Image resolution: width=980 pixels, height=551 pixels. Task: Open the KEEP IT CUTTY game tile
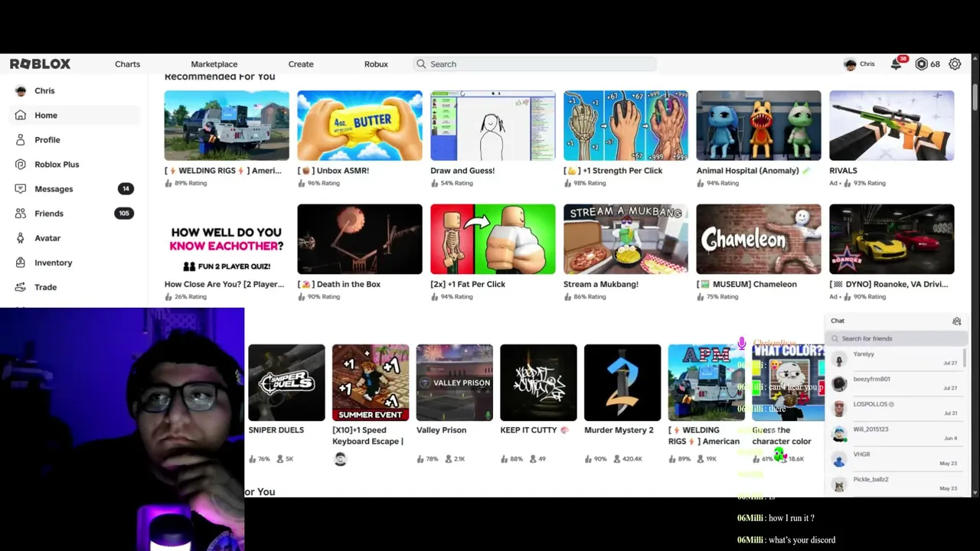coord(538,383)
